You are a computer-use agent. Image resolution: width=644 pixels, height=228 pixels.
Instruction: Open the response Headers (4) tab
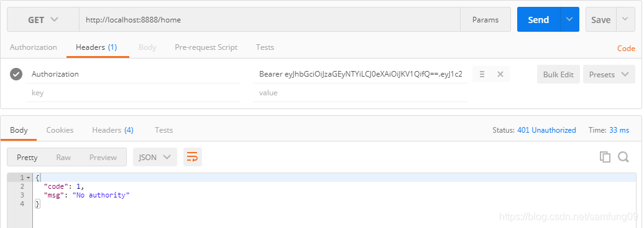(x=113, y=130)
